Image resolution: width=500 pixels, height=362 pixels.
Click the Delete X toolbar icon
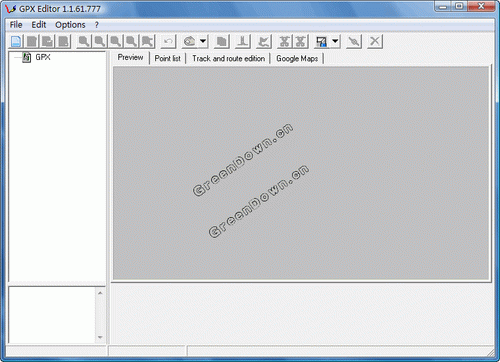[375, 41]
